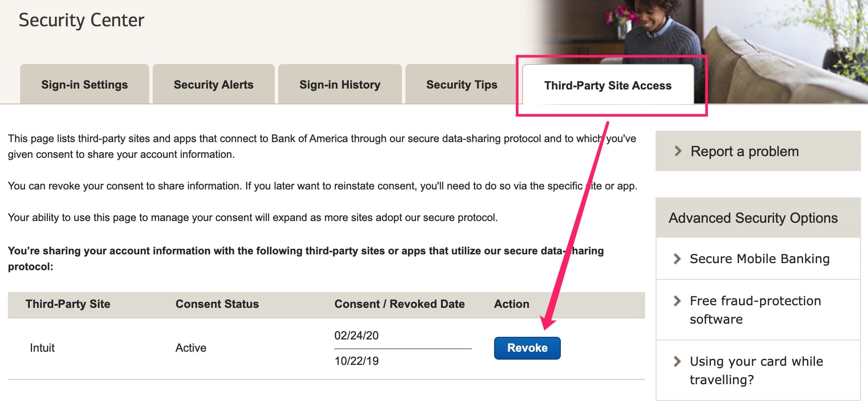Switch to the Security Alerts tab

(x=213, y=85)
